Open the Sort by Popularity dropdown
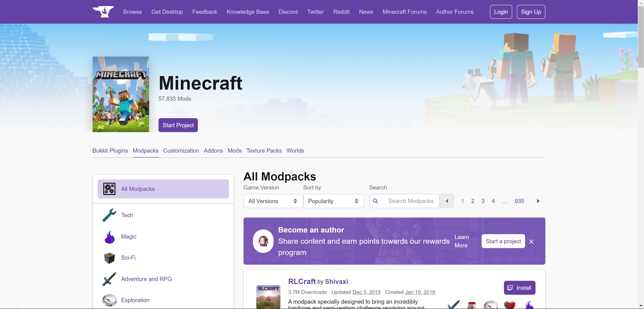The width and height of the screenshot is (644, 309). pos(333,201)
